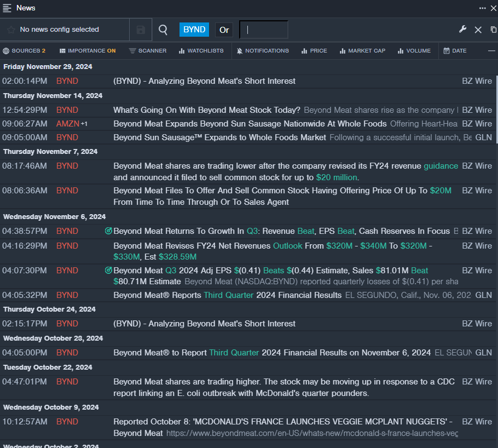The width and height of the screenshot is (498, 448).
Task: Click the AMZN ticker symbol link
Action: tap(67, 124)
